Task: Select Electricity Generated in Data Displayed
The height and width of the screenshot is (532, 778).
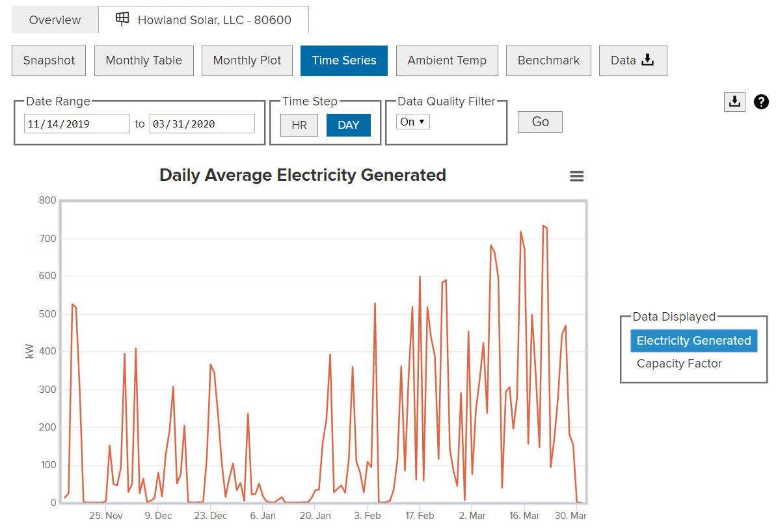Action: click(x=693, y=340)
